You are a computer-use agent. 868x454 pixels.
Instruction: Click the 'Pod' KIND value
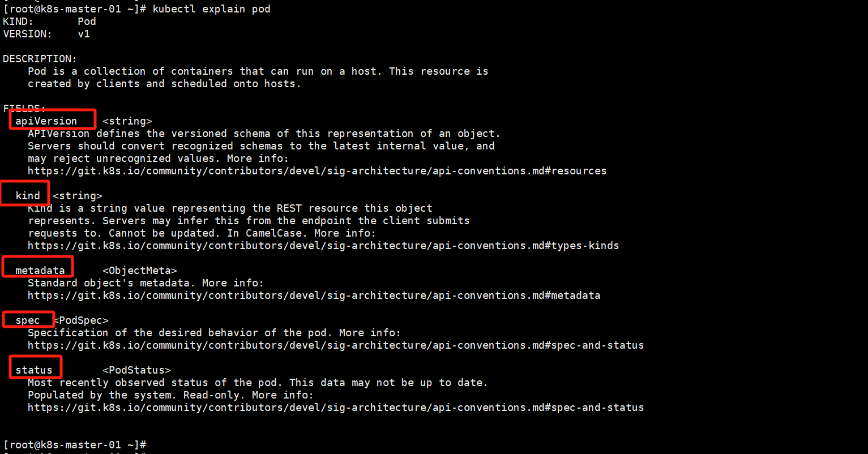(87, 22)
